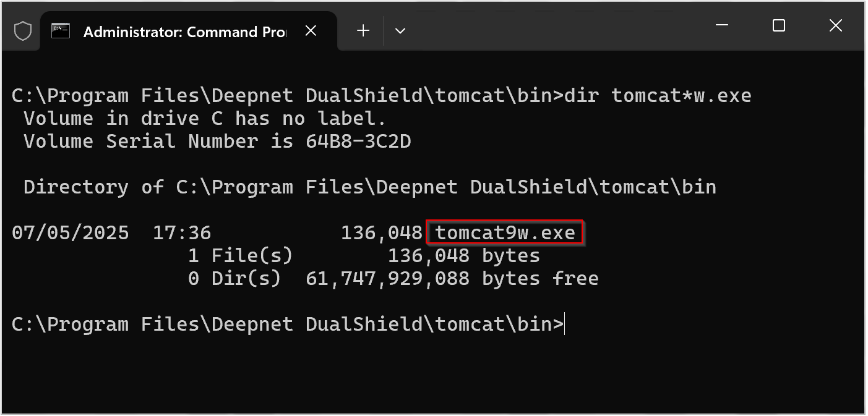Open a new tab with plus icon
The height and width of the screenshot is (416, 868).
point(363,31)
